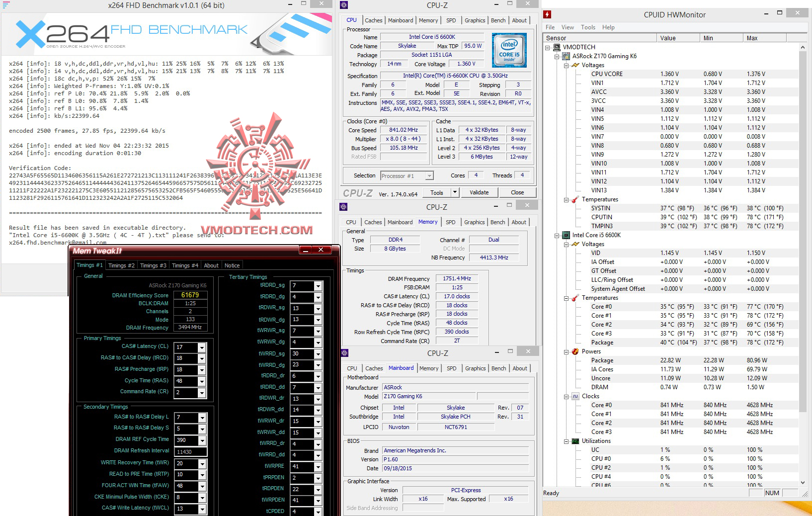Open the tRDRD_sg dropdown in Tertiary Timings
The height and width of the screenshot is (516, 812).
click(318, 286)
